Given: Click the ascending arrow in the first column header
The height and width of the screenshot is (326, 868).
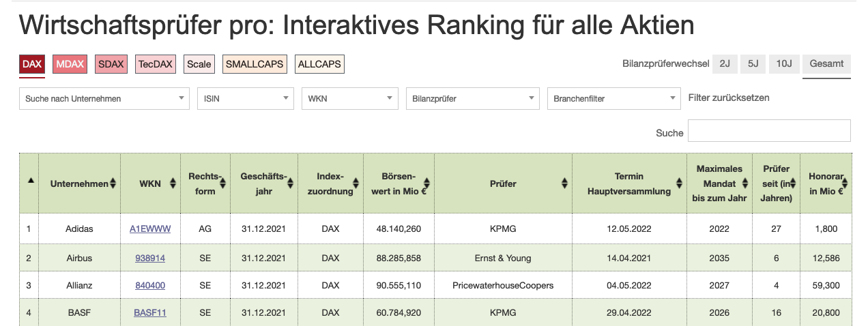Looking at the screenshot, I should coord(30,181).
